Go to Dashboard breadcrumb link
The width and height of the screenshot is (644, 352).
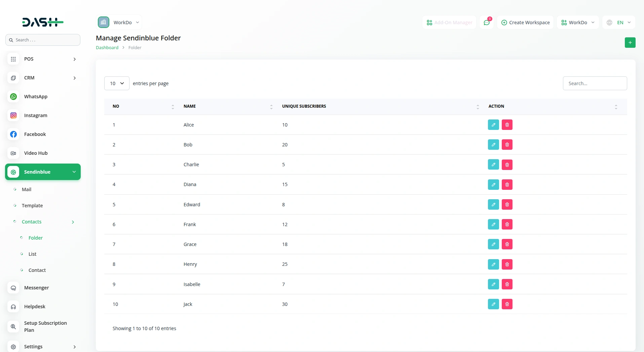click(x=107, y=48)
